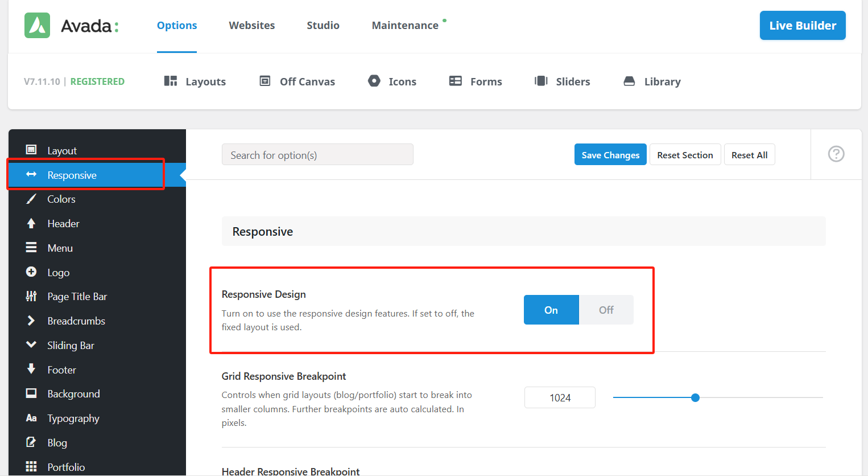
Task: Open the Layouts builder icon
Action: click(171, 81)
